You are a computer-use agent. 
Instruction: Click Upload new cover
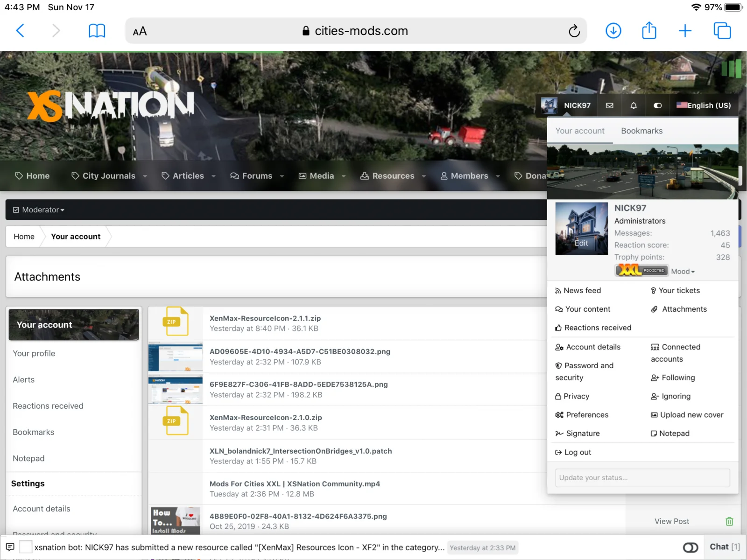tap(687, 415)
